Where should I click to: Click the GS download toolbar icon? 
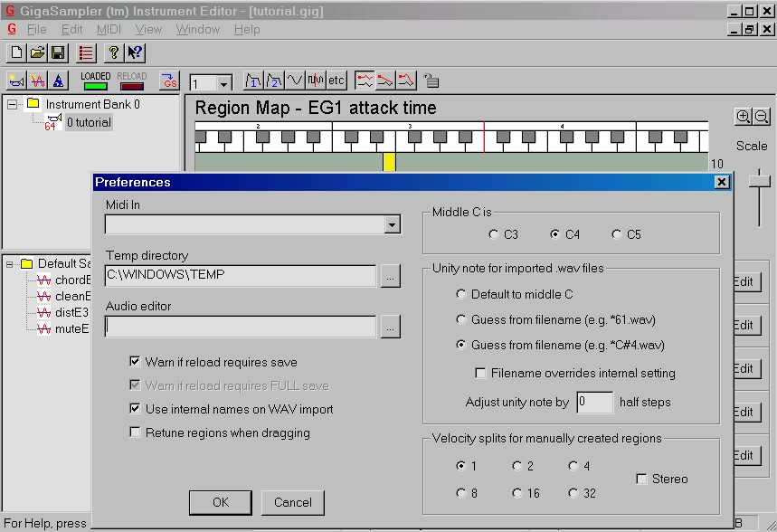(x=169, y=81)
